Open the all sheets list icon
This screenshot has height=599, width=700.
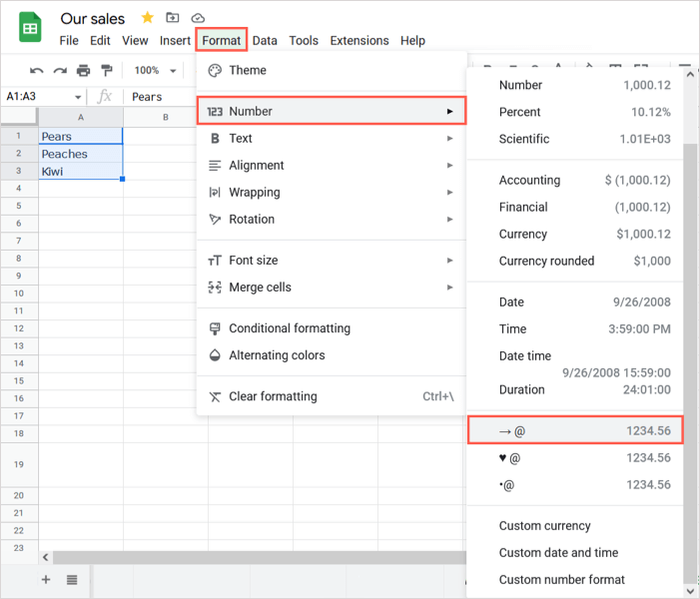pyautogui.click(x=73, y=580)
